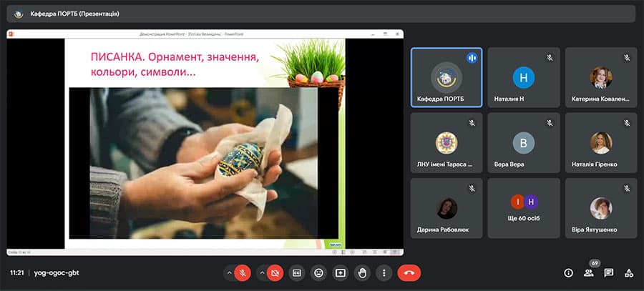This screenshot has width=644, height=291.
Task: Toggle closed captions (CC) button
Action: [x=296, y=273]
